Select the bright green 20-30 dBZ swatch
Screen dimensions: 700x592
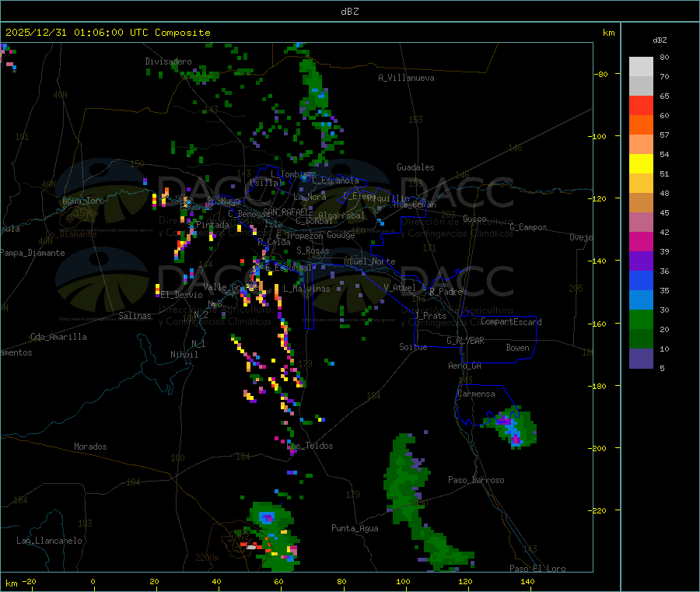pos(641,320)
